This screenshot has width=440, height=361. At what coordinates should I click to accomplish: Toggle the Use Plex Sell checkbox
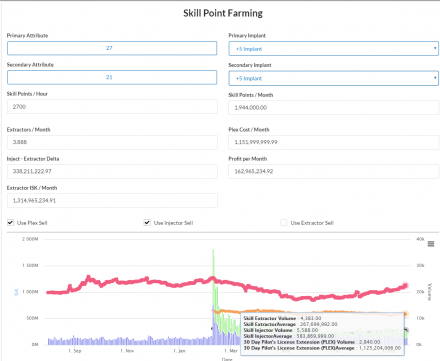click(11, 223)
